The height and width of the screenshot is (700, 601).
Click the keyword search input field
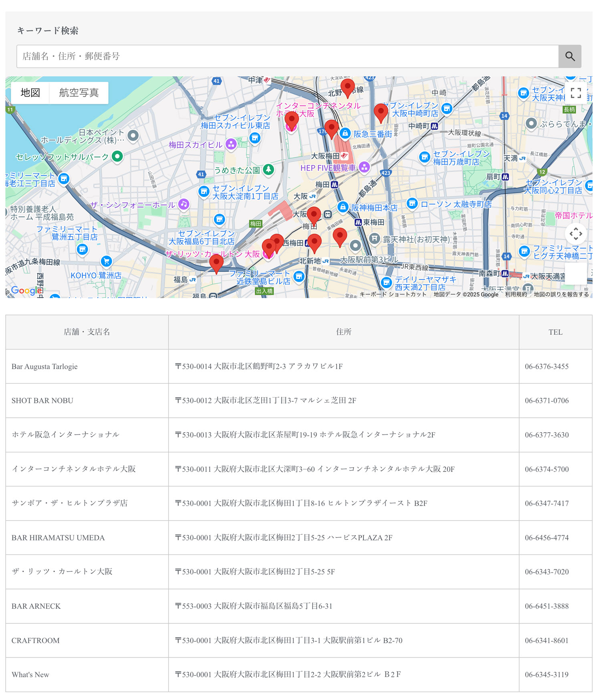(x=288, y=56)
